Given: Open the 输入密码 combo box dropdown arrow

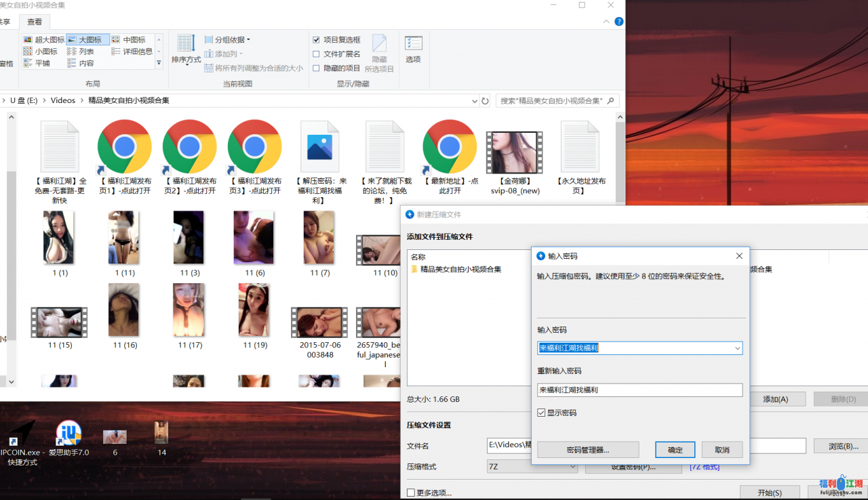Looking at the screenshot, I should [x=737, y=348].
